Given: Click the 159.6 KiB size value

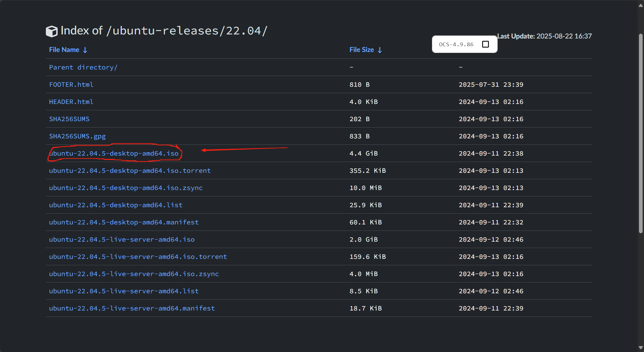Looking at the screenshot, I should coord(368,256).
